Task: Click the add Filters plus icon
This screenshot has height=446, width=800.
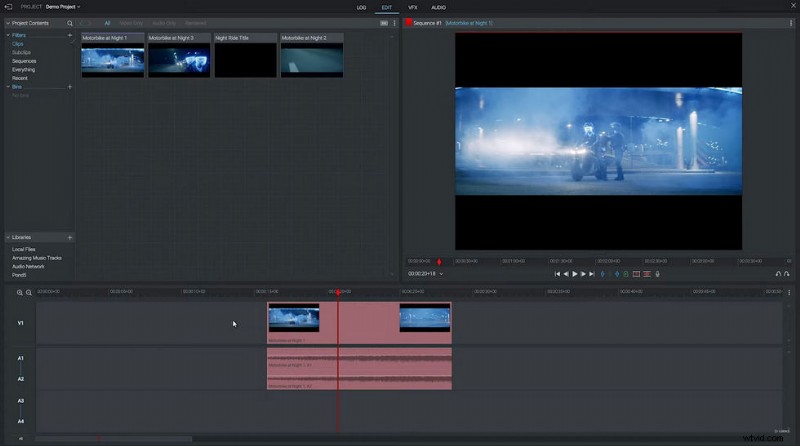Action: tap(70, 35)
